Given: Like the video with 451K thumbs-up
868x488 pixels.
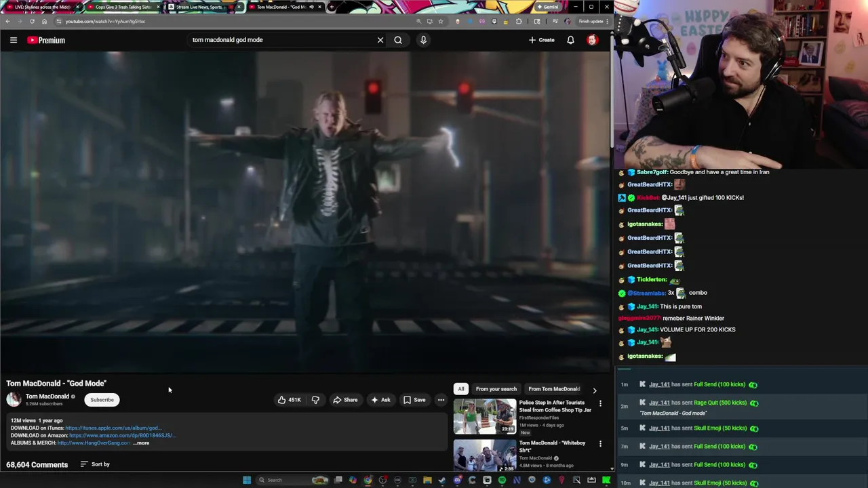Looking at the screenshot, I should point(290,400).
